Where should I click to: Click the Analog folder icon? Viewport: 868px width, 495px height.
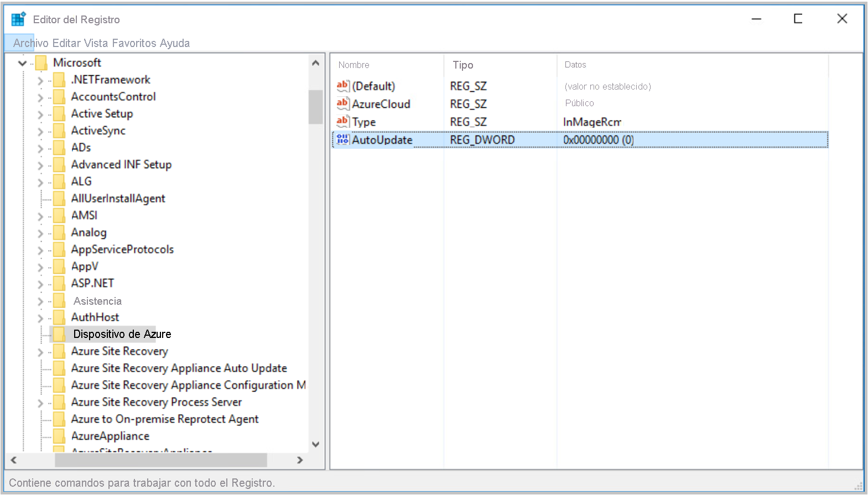tap(59, 233)
